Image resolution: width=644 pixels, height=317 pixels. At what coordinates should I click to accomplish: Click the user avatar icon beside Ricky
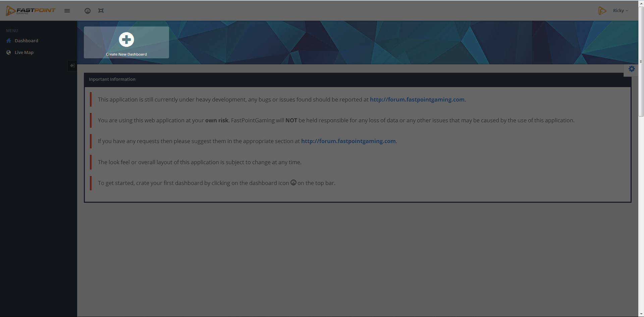pos(602,11)
